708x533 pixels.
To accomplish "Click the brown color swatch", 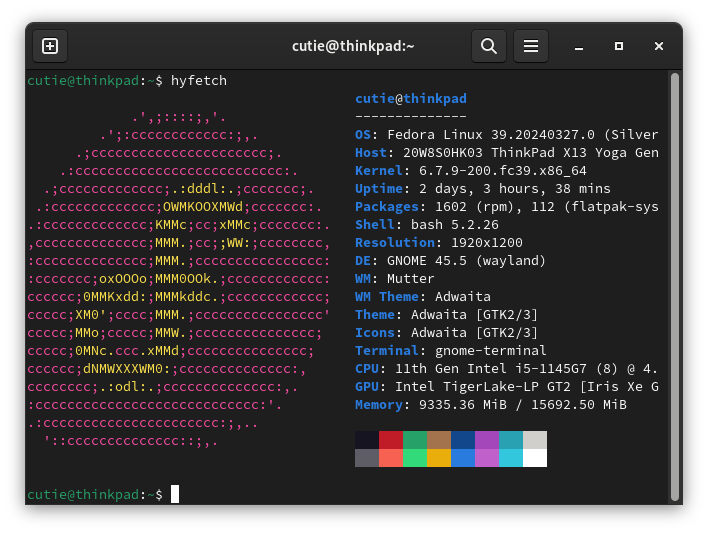I will (438, 440).
